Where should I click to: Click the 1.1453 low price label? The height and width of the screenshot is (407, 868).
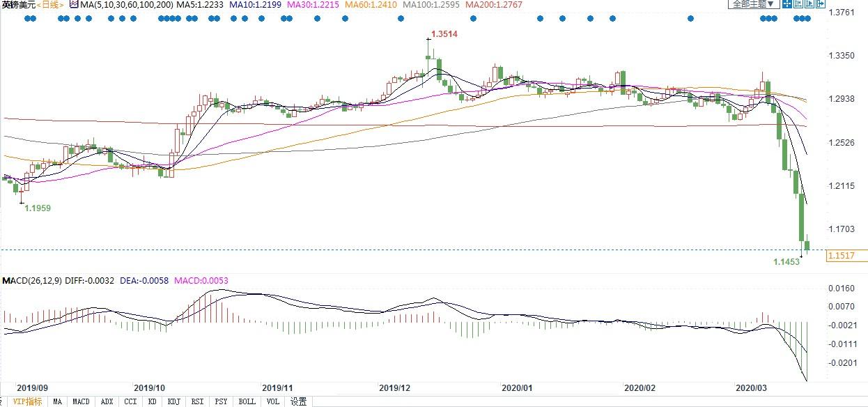786,261
